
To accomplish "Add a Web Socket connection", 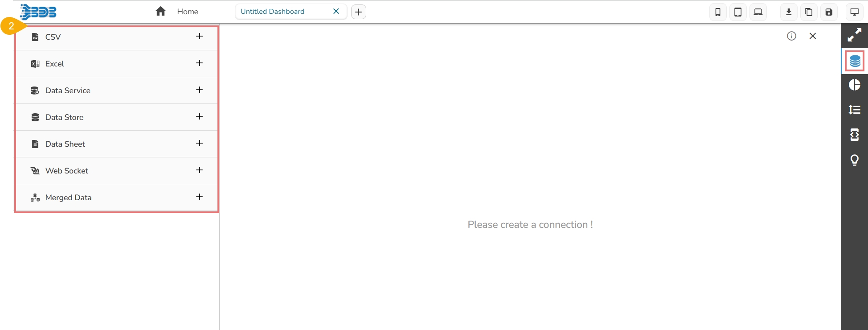I will (x=199, y=170).
